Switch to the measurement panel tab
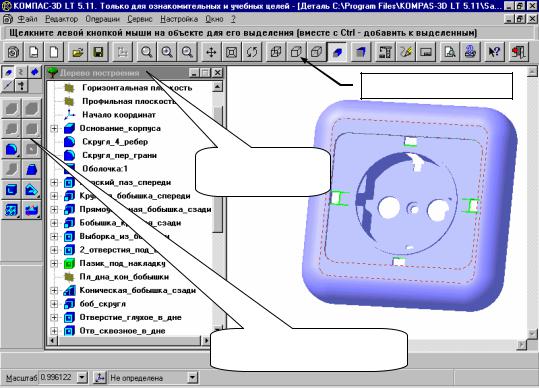 22,86
